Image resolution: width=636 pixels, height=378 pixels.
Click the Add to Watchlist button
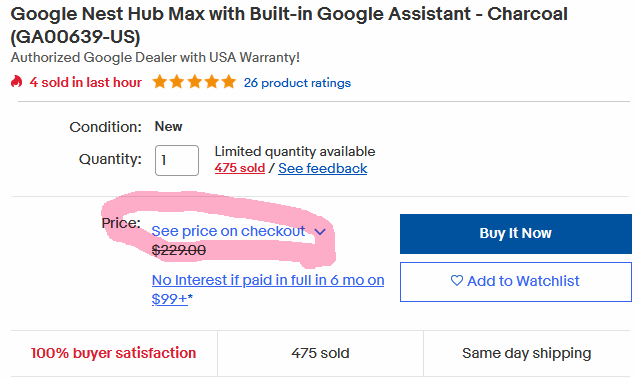pos(516,281)
